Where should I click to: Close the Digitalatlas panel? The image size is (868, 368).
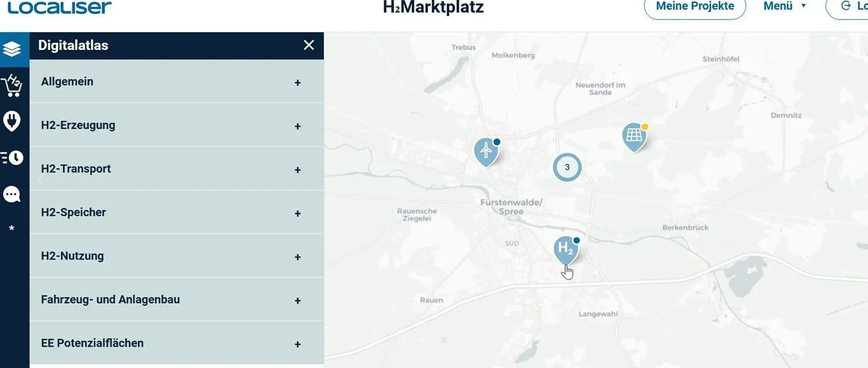[309, 45]
